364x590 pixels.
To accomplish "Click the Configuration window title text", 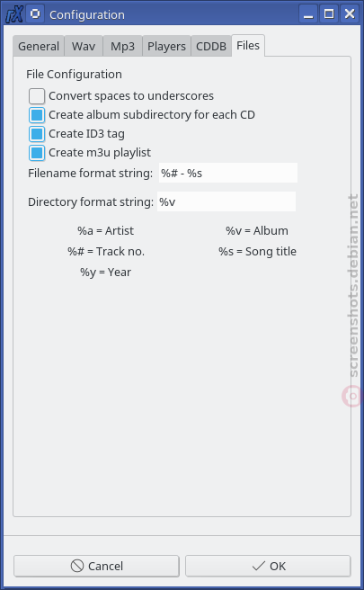I will click(87, 14).
